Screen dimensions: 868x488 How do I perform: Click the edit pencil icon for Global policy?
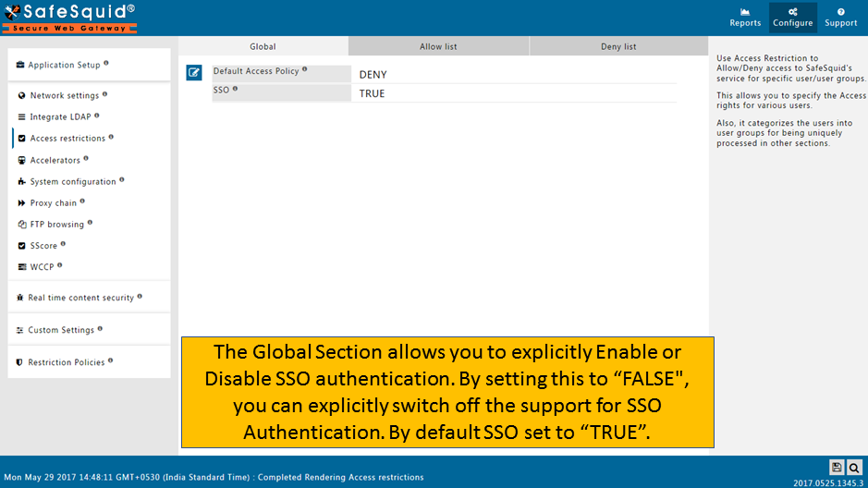coord(194,72)
